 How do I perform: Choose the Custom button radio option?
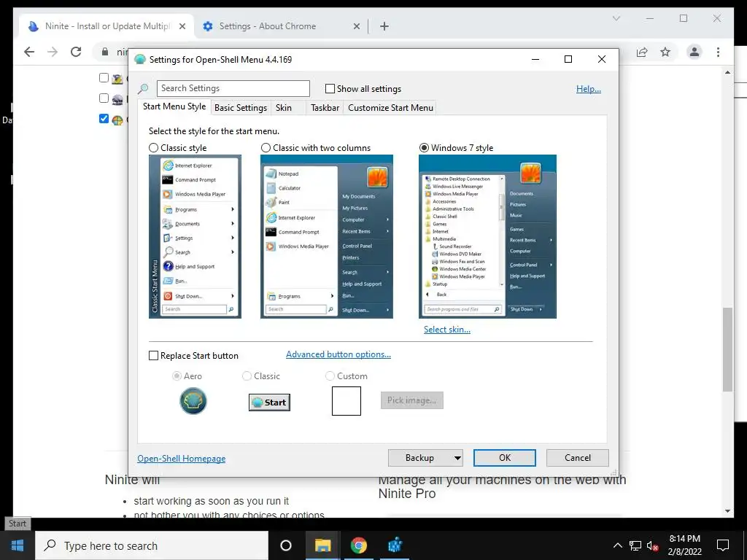[x=330, y=376]
